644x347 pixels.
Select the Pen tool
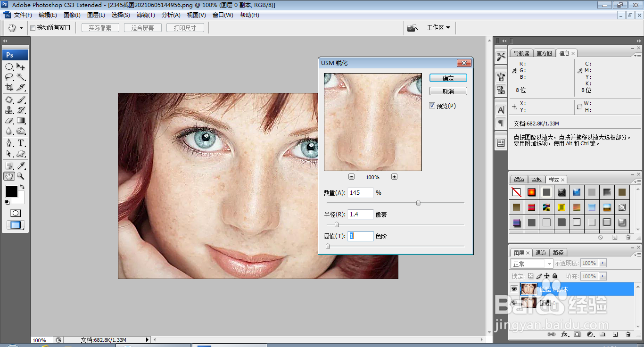9,143
